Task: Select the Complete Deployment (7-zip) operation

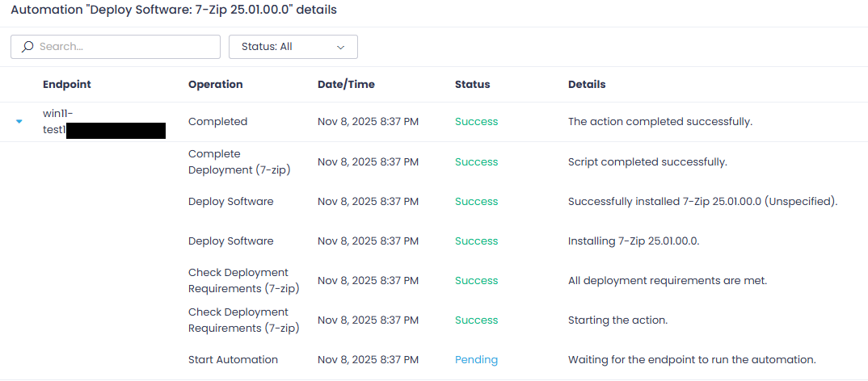Action: point(239,161)
